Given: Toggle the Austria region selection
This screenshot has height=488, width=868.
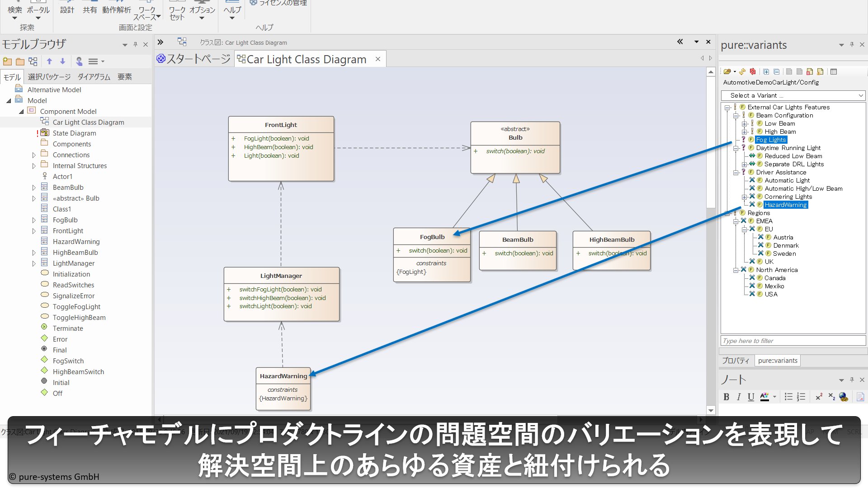Looking at the screenshot, I should 761,237.
